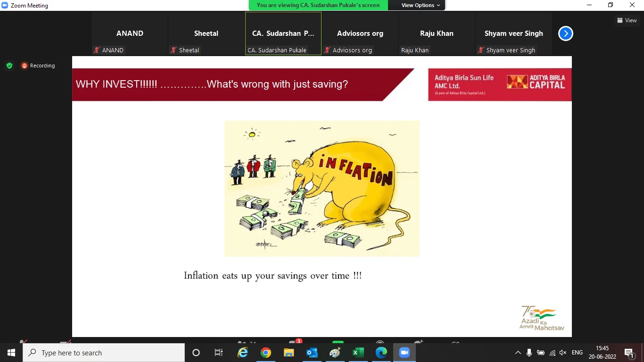Click Adviosors org's muted microphone icon
Screen dimensions: 644x362
click(x=327, y=50)
